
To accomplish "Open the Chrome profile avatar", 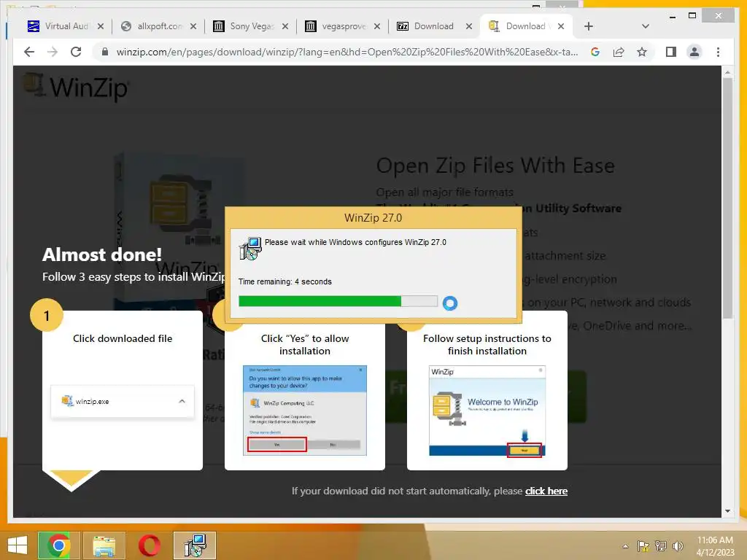I will pyautogui.click(x=694, y=52).
